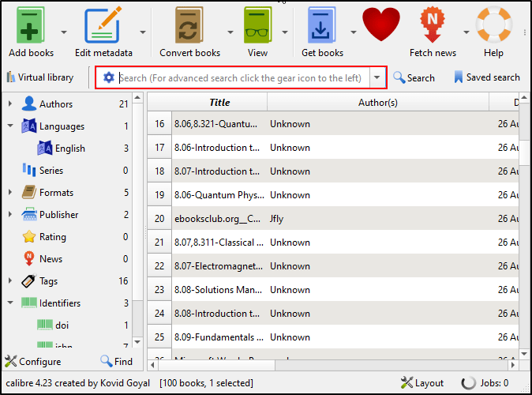
Task: Click the Get books download icon
Action: click(321, 25)
